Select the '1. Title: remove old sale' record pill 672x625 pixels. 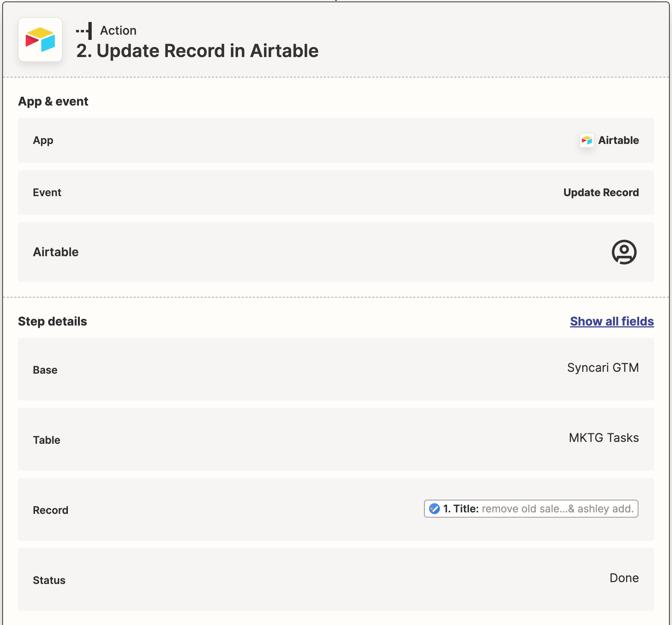(531, 509)
